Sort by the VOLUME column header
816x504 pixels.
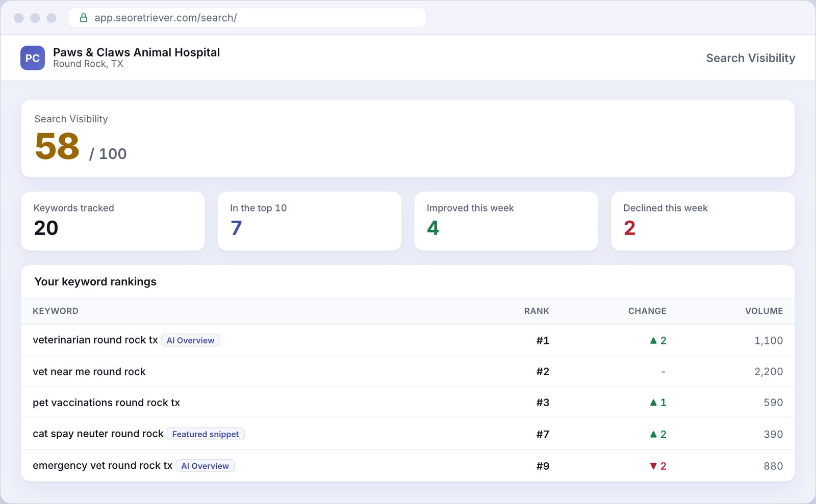[x=764, y=311]
